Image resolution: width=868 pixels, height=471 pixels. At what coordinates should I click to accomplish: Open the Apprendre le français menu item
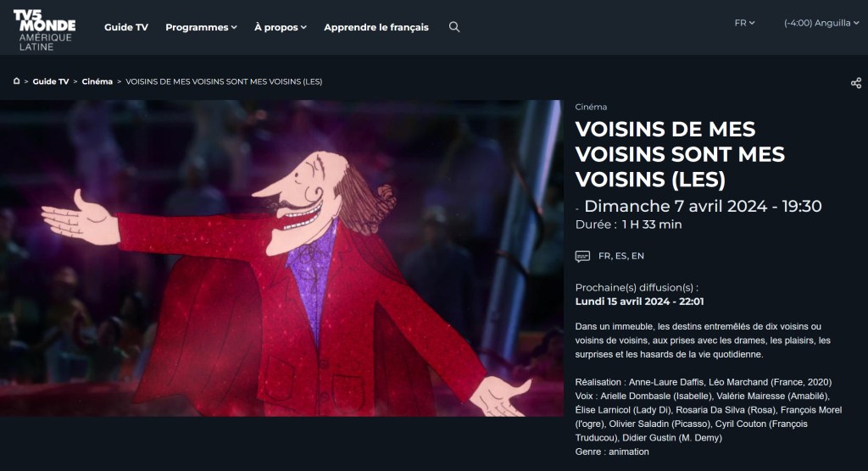point(376,27)
